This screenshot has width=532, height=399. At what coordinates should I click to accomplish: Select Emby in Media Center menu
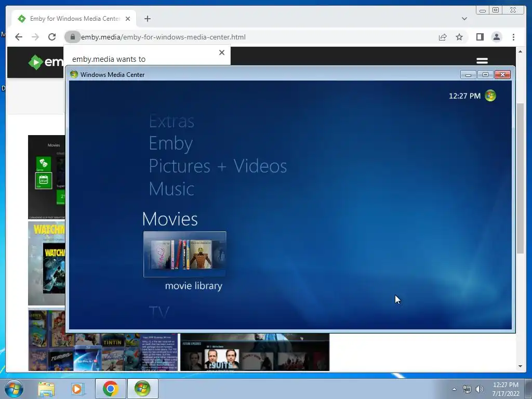(170, 143)
